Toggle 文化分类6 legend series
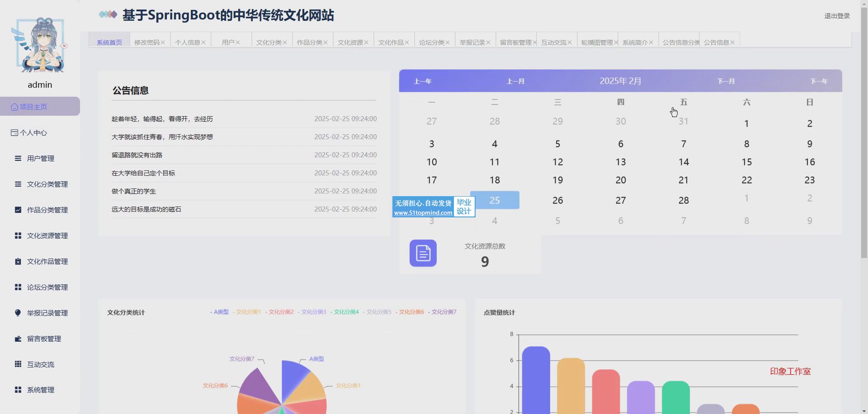Viewport: 868px width, 414px height. click(410, 312)
